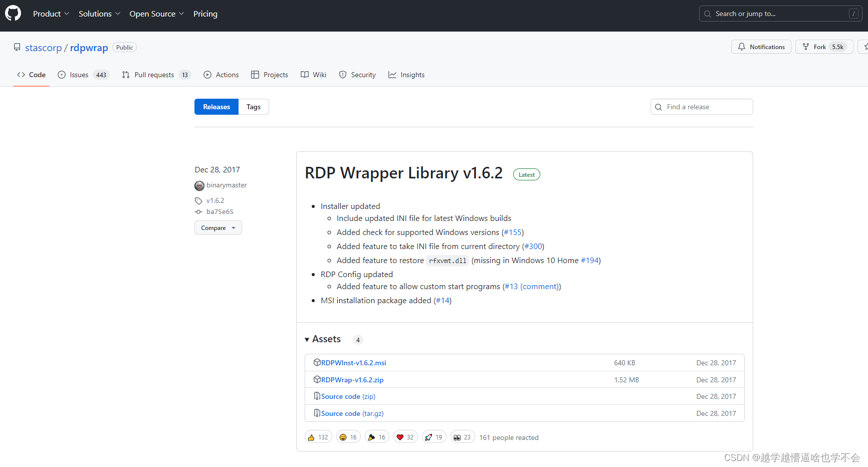Switch to the Projects tab
868x467 pixels.
click(x=270, y=75)
